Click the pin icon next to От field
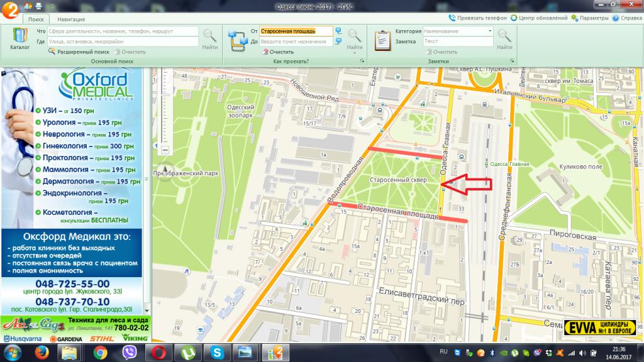 click(338, 31)
